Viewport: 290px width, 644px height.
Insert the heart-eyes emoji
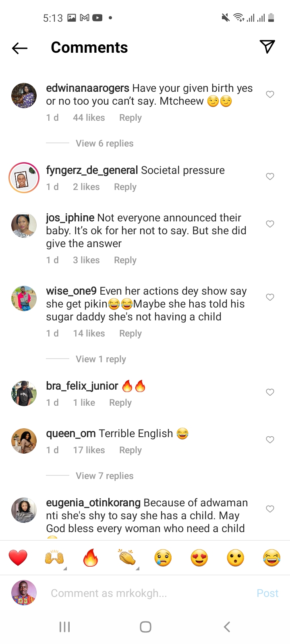click(199, 558)
